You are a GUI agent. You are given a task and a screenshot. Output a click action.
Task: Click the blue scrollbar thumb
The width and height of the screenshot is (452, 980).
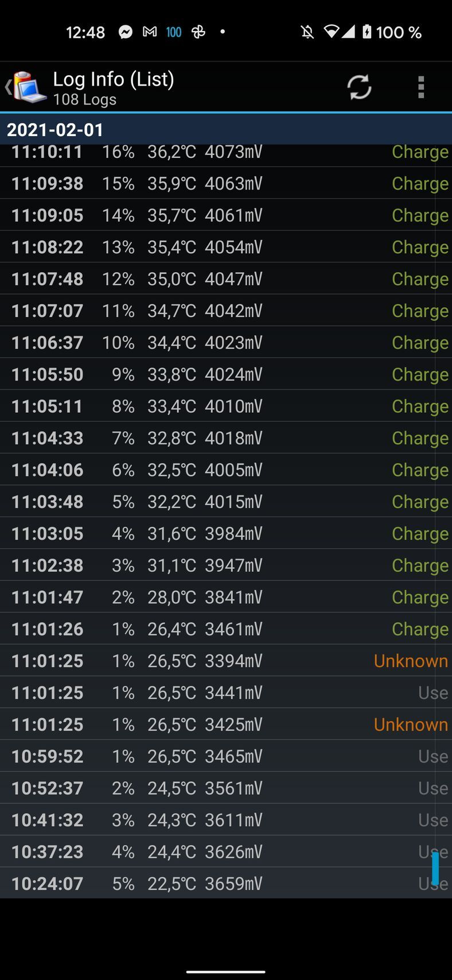(435, 868)
